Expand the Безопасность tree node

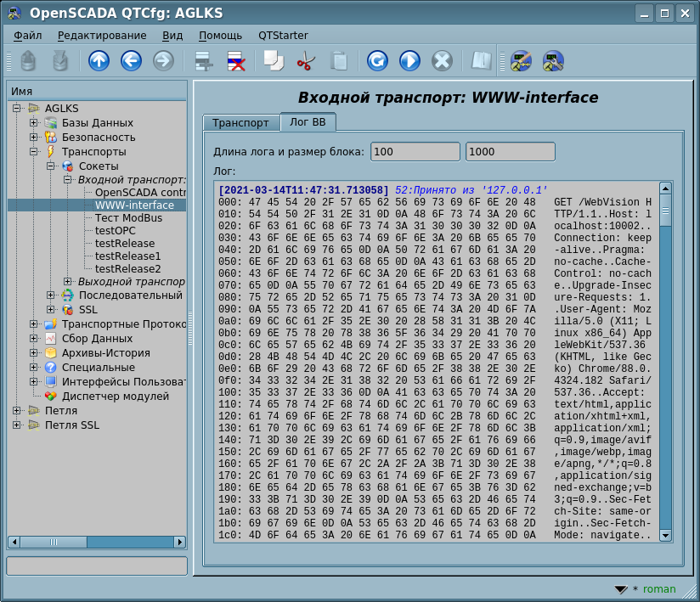tap(33, 137)
